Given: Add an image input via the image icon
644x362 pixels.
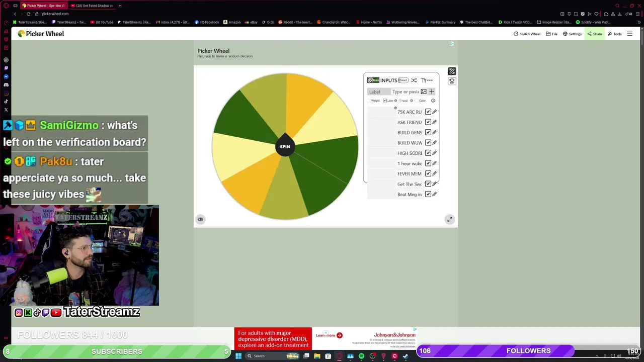Looking at the screenshot, I should pyautogui.click(x=424, y=92).
